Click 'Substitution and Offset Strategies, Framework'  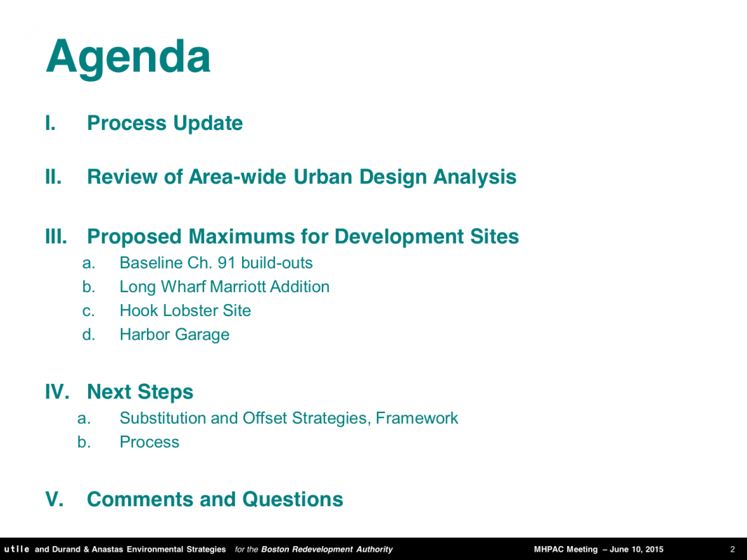(x=289, y=418)
